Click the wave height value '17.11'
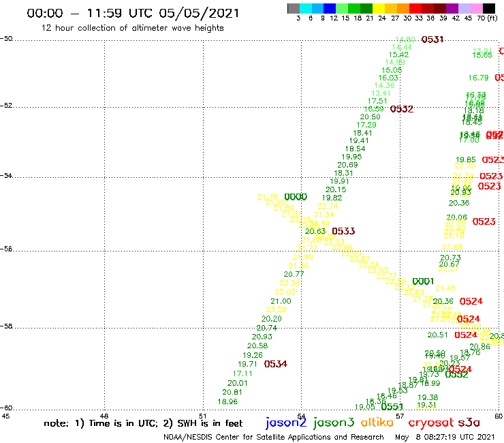504x443 pixels. click(x=242, y=374)
